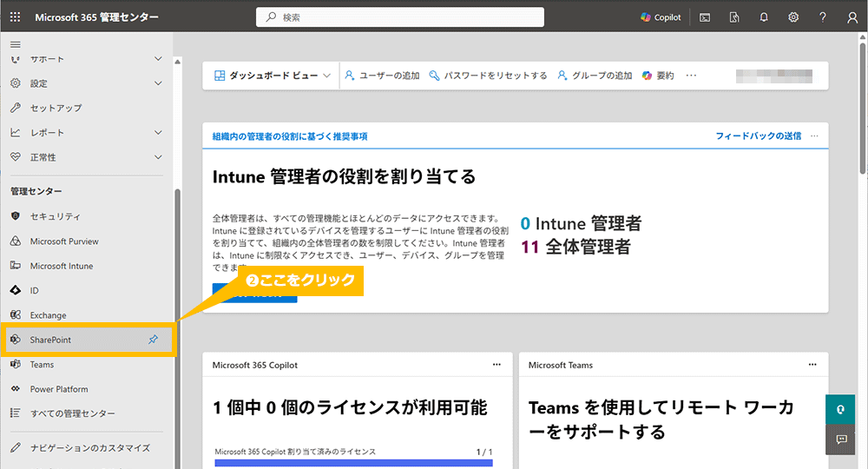
Task: Click the サポート headset icon
Action: pos(16,59)
